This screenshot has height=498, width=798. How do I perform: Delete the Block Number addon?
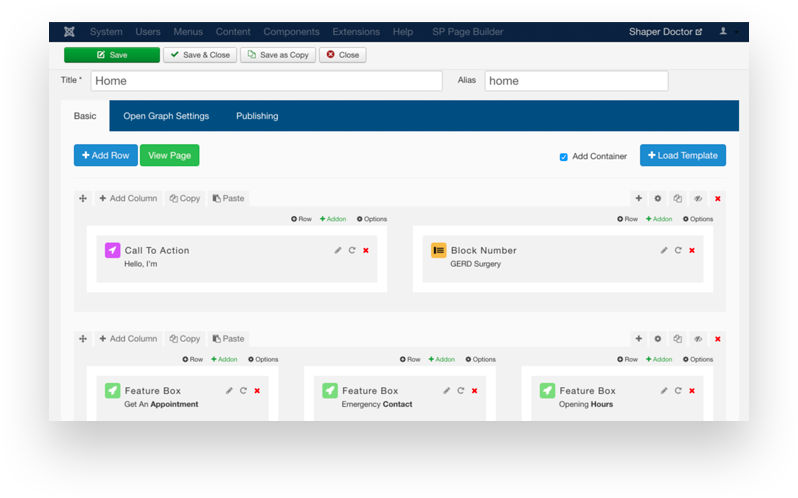(x=692, y=250)
